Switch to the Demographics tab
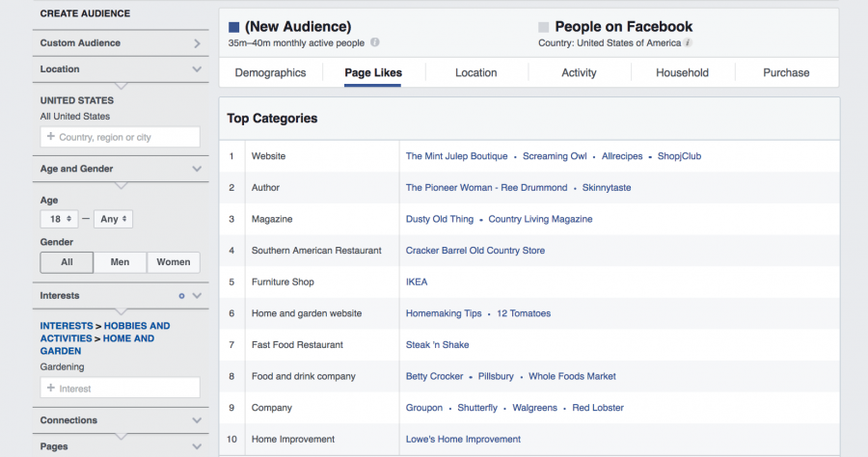 (270, 72)
